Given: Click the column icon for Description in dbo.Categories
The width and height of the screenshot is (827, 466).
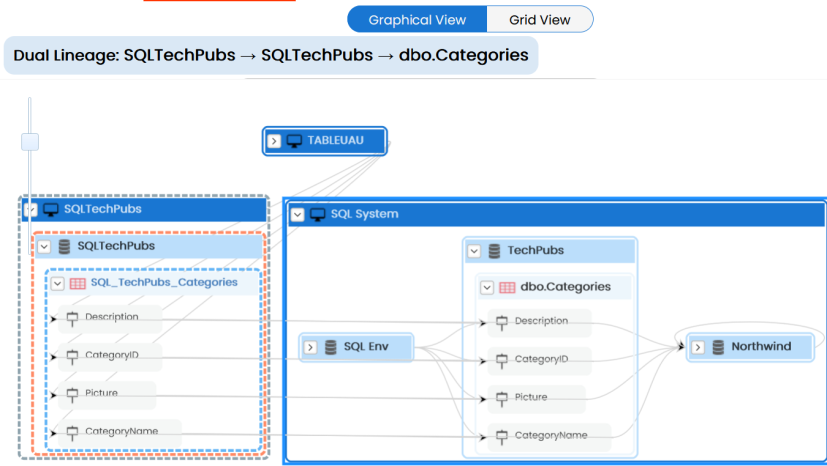Looking at the screenshot, I should point(502,322).
